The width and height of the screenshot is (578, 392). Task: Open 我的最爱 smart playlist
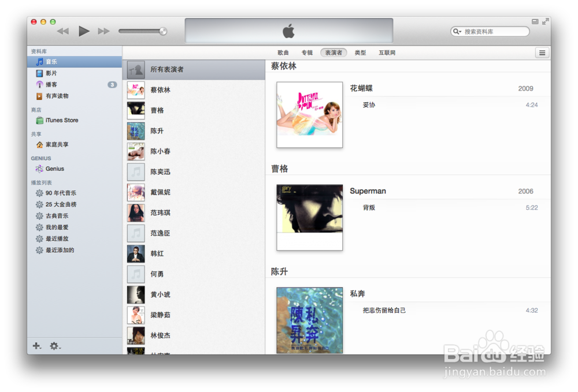(75, 227)
